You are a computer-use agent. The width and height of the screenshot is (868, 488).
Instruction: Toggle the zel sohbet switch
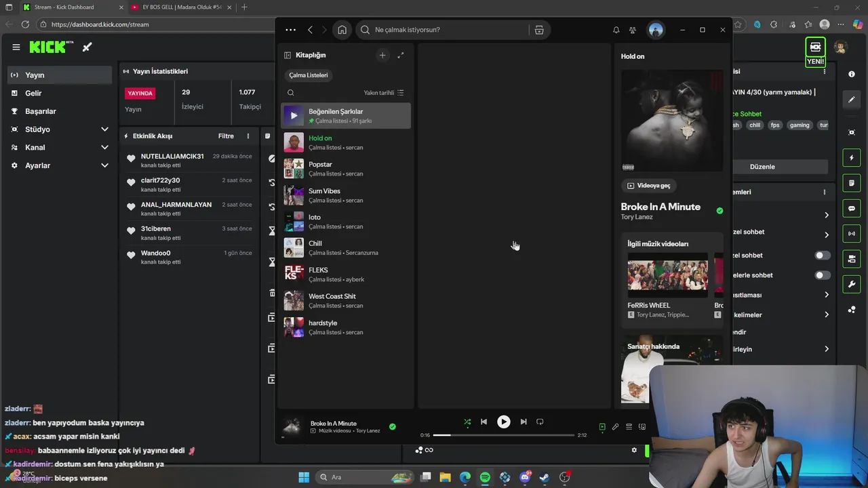[x=822, y=256]
